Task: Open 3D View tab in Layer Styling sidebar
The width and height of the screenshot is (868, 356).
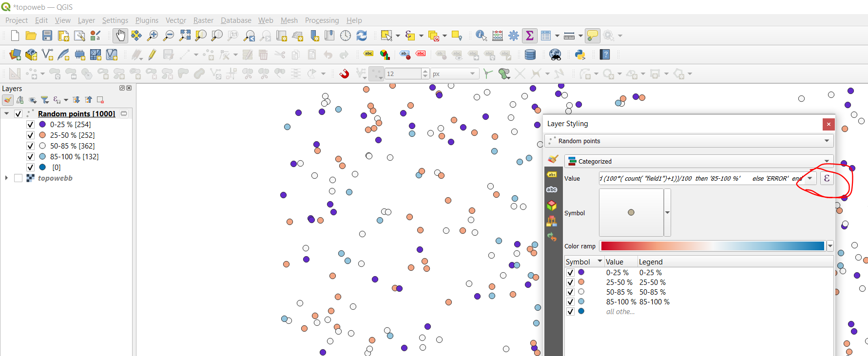Action: coord(552,205)
